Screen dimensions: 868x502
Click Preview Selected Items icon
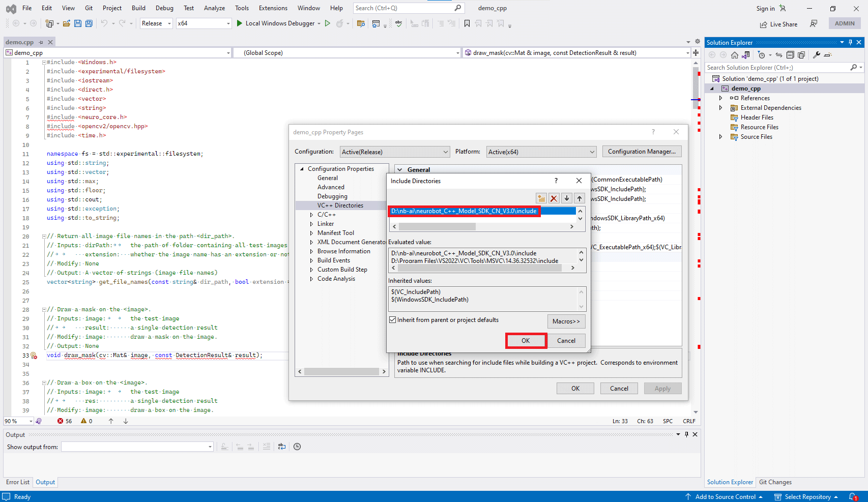[x=828, y=55]
